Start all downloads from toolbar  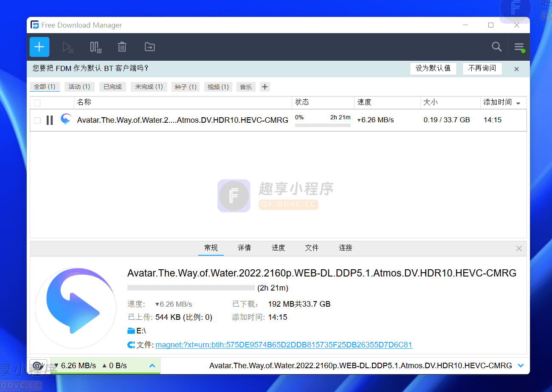tap(68, 47)
